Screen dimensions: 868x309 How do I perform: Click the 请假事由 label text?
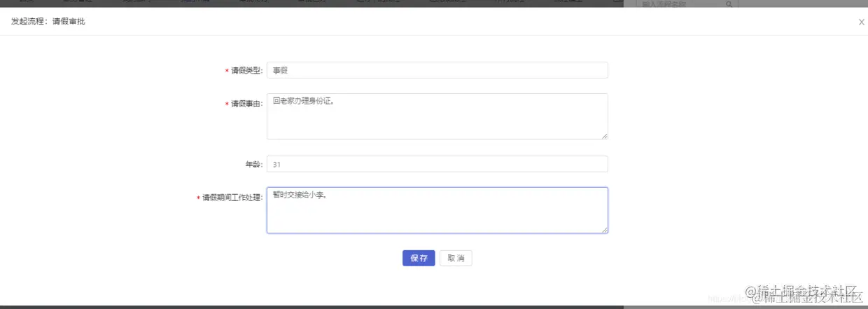point(247,104)
